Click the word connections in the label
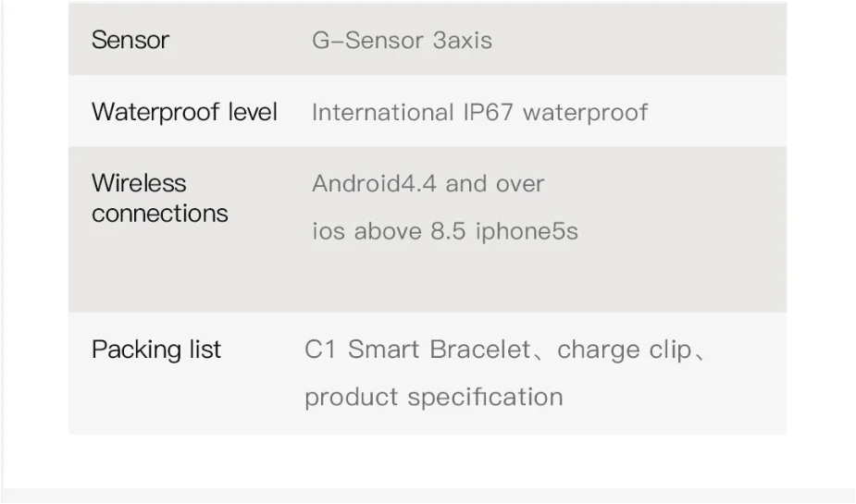Screen dimensions: 856x504 [x=160, y=214]
